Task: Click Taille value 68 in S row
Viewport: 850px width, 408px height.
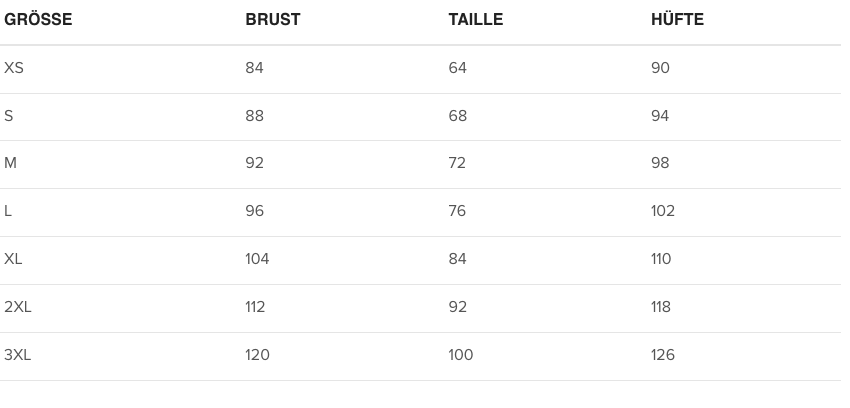Action: click(457, 116)
